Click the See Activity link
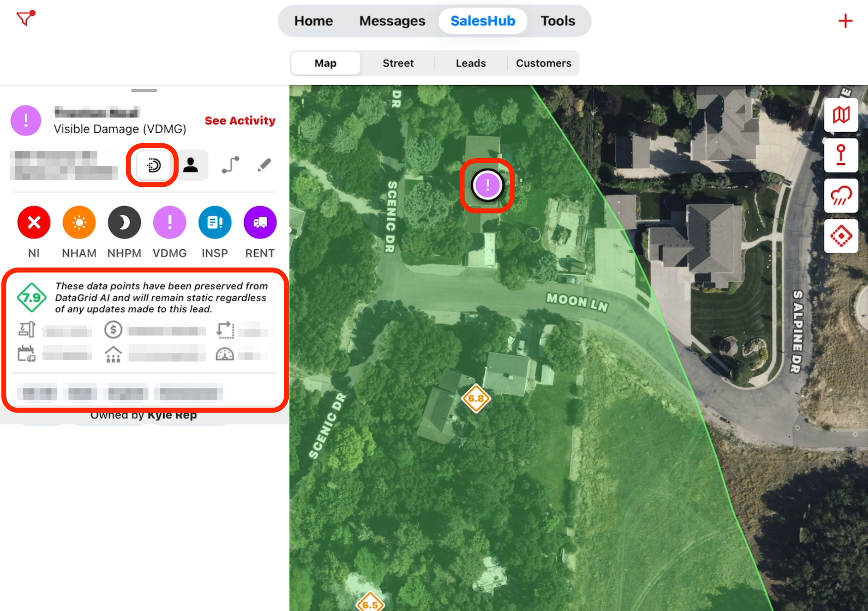Viewport: 868px width, 611px height. click(240, 121)
